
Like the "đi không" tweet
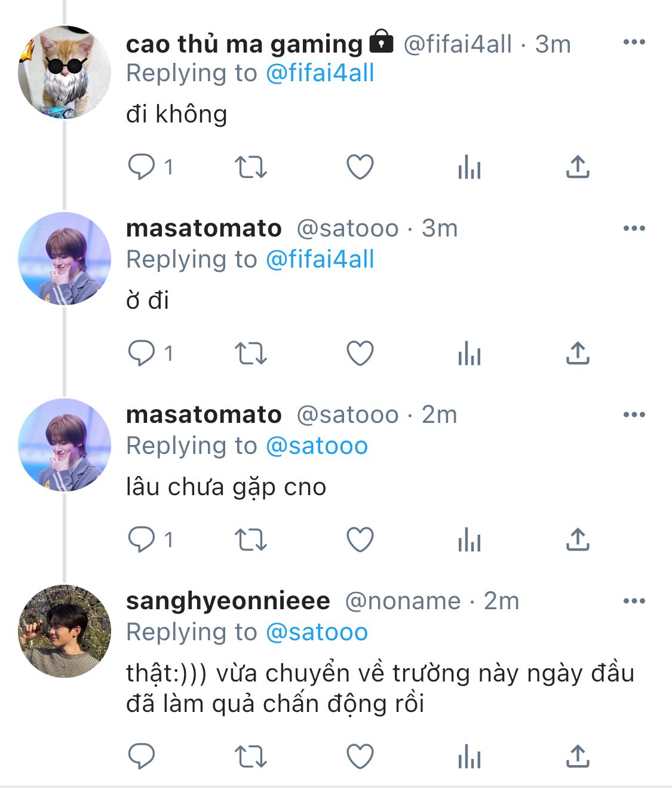(360, 167)
